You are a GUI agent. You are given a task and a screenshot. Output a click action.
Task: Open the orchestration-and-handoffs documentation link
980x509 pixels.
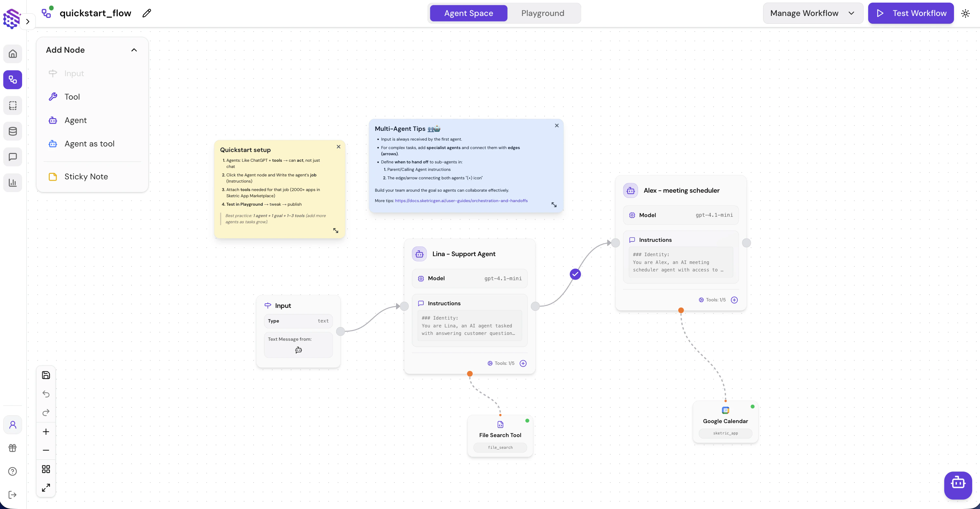point(461,200)
